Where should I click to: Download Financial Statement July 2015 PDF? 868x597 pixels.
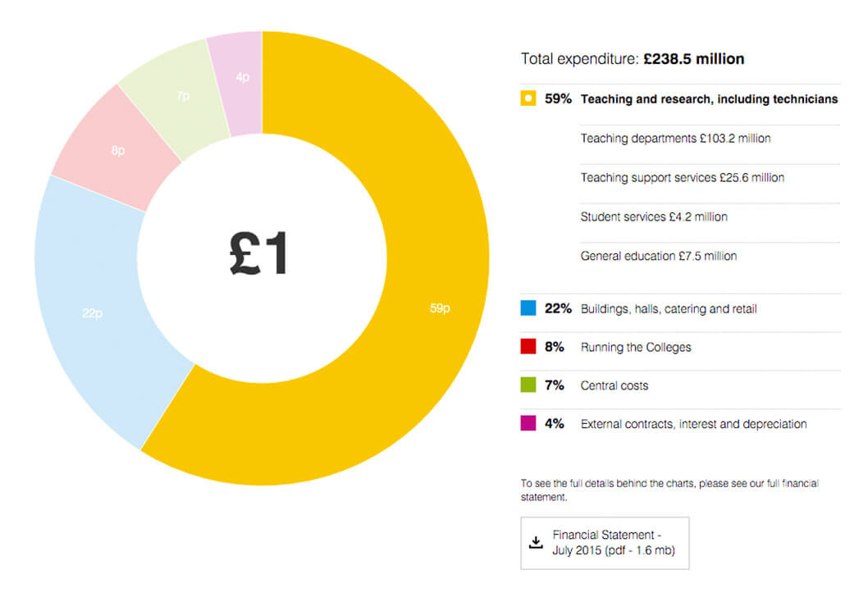[x=613, y=542]
